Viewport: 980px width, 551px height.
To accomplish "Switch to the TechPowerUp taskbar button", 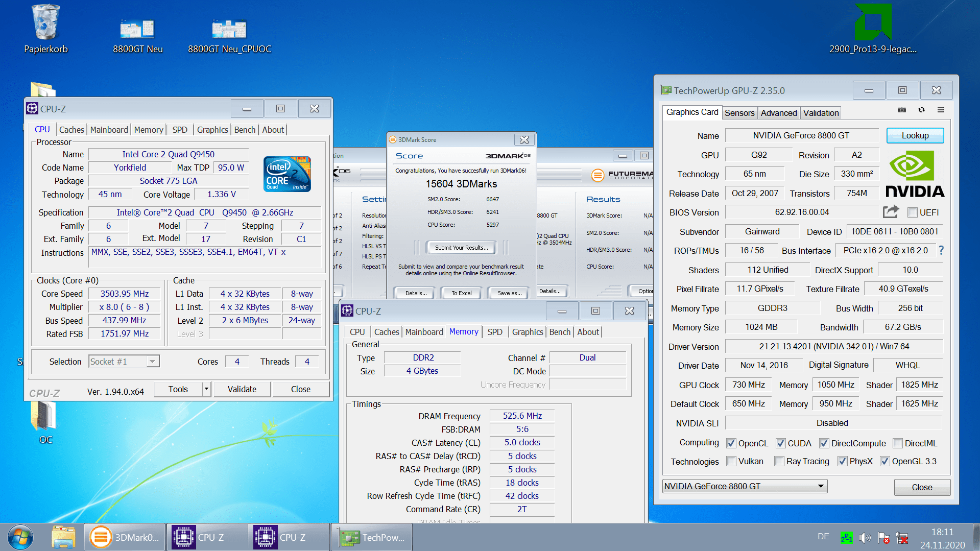I will [x=372, y=537].
